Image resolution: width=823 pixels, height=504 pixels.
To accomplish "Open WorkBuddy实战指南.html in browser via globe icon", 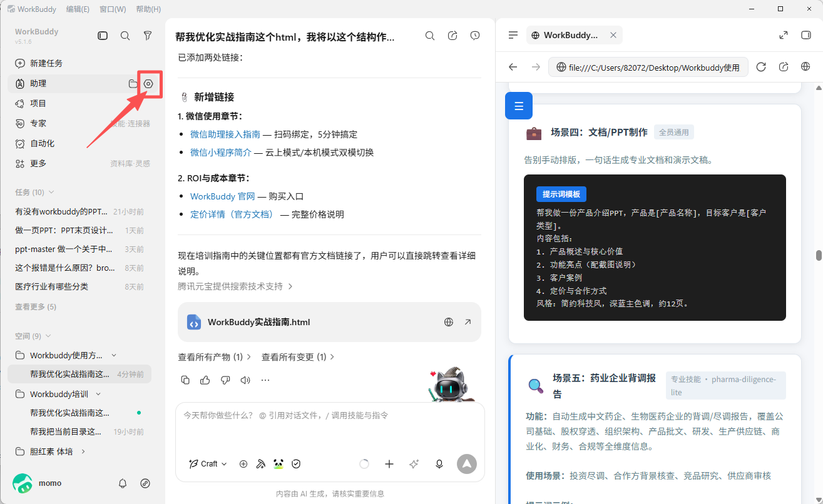I will (449, 322).
